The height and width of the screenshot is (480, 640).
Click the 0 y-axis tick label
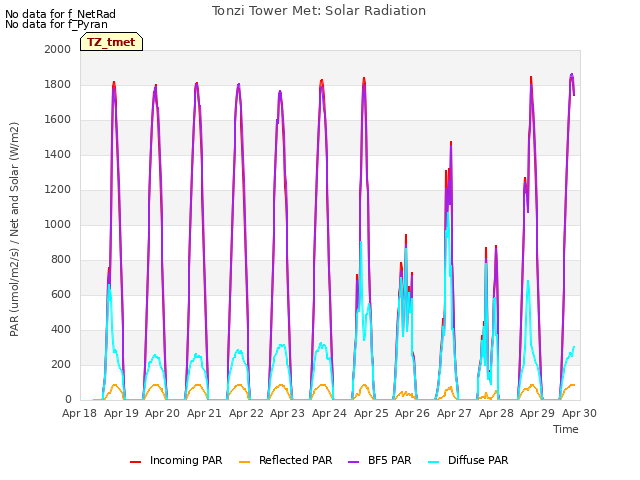68,400
